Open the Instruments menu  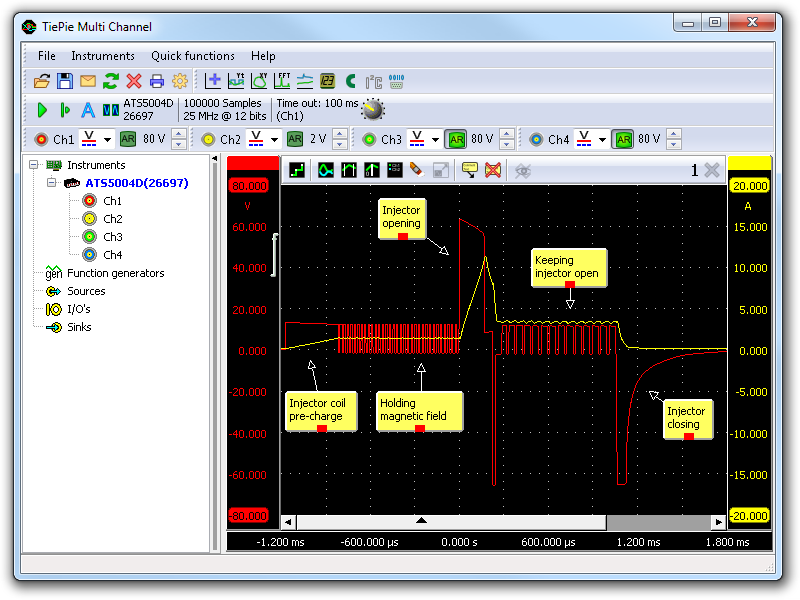tap(103, 56)
